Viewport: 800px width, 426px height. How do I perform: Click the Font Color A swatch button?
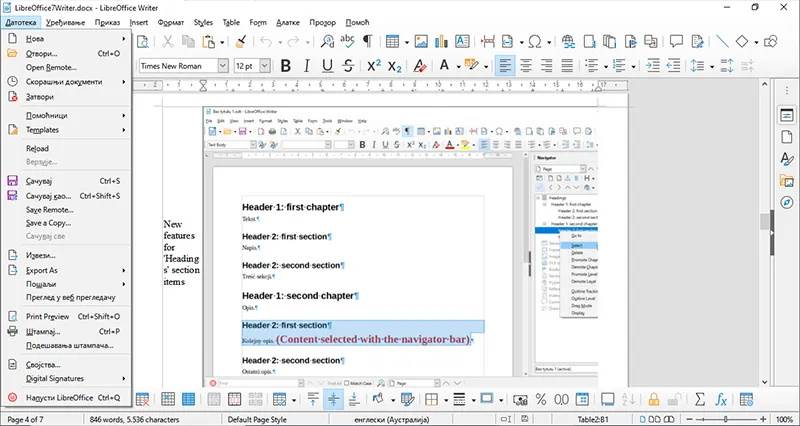pos(444,66)
